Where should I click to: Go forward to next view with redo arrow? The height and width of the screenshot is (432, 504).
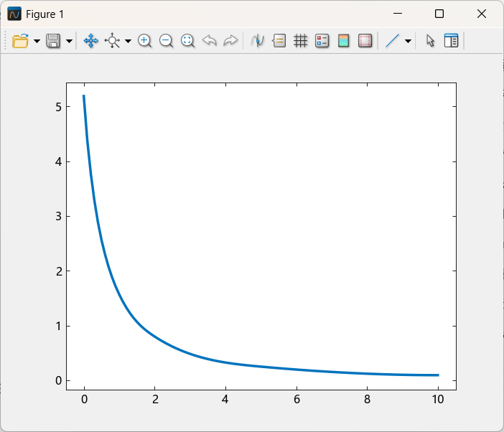230,41
